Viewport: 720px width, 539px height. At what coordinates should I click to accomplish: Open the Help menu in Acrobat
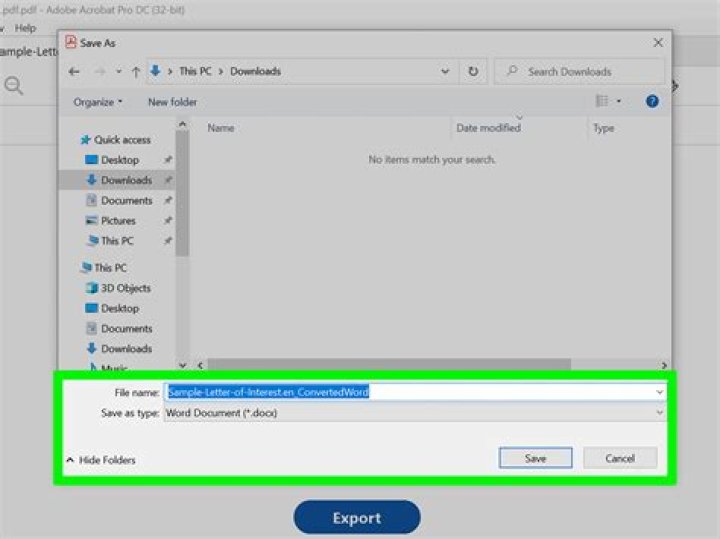(25, 28)
